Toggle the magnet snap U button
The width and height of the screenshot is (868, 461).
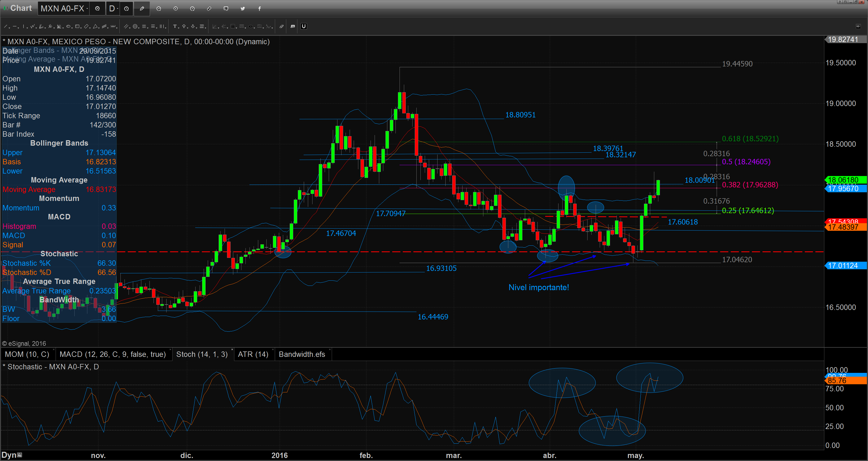click(304, 26)
